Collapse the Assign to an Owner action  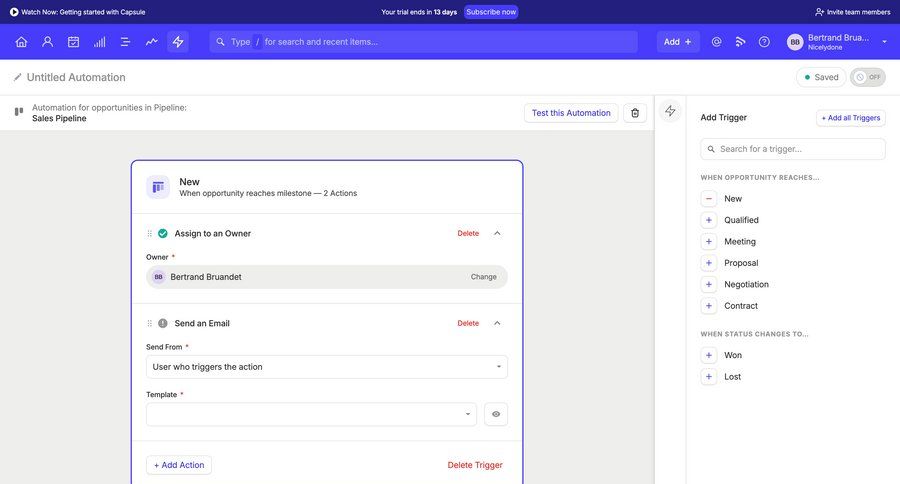coord(497,233)
